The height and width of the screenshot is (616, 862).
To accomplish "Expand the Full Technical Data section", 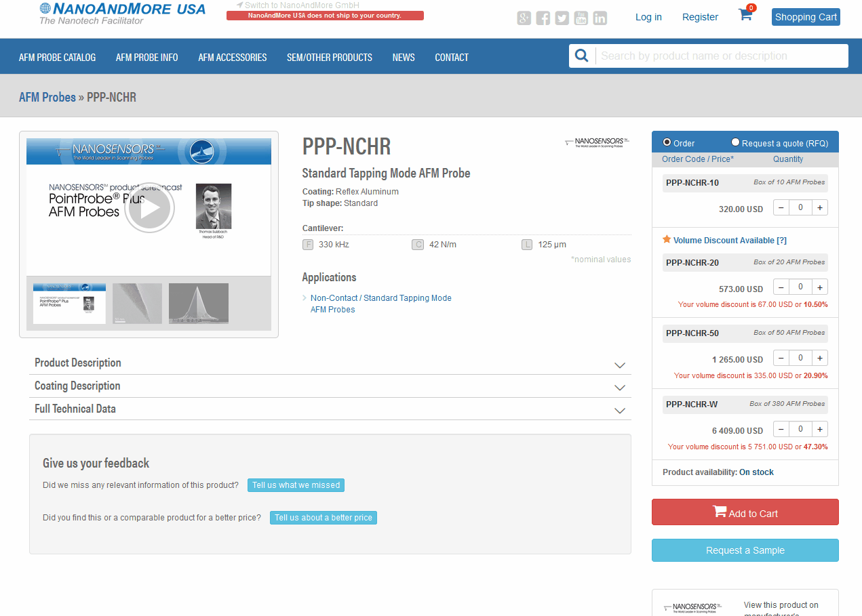I will tap(330, 409).
